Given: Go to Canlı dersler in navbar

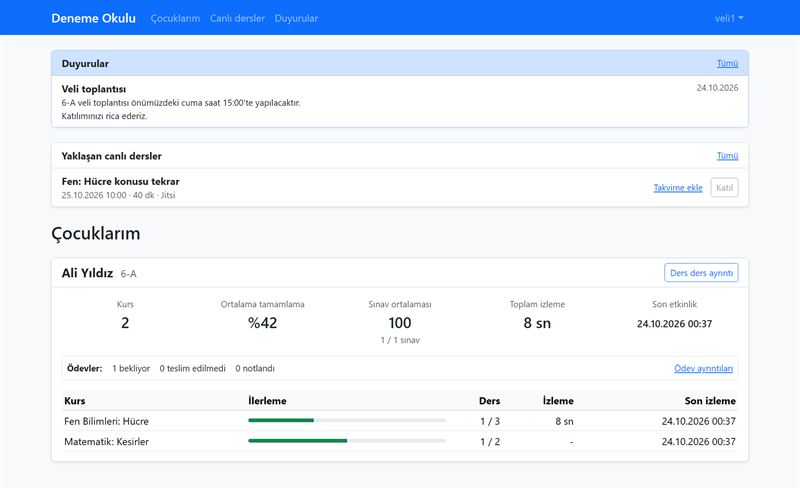Looking at the screenshot, I should pos(237,18).
